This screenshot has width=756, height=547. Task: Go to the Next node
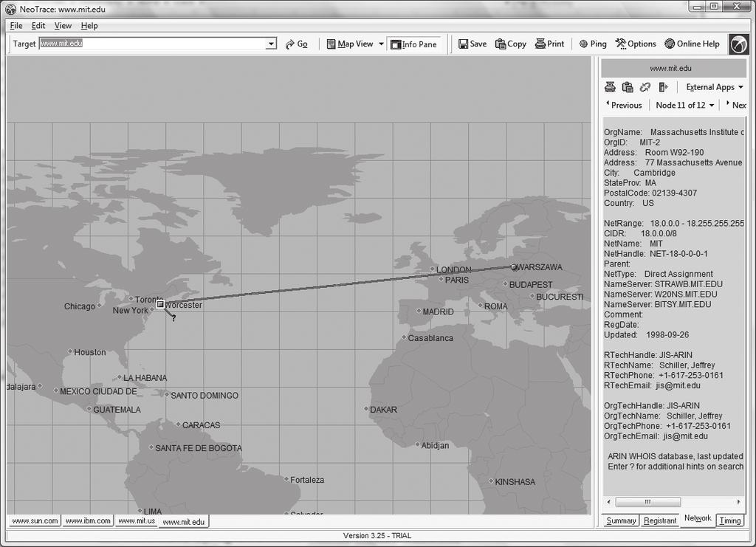[736, 105]
